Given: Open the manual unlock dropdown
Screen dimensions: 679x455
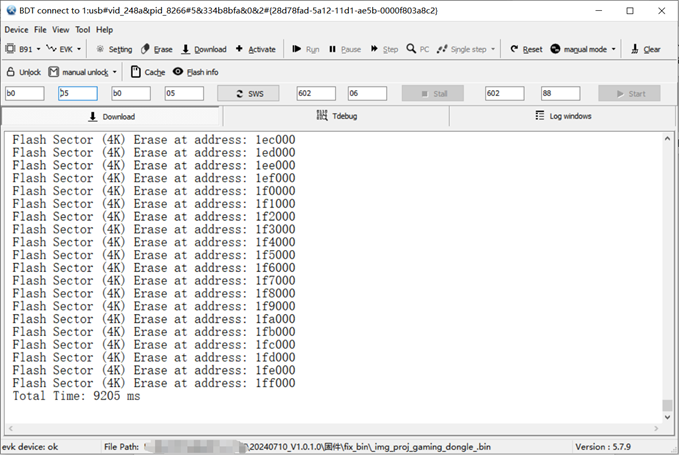Looking at the screenshot, I should 114,72.
